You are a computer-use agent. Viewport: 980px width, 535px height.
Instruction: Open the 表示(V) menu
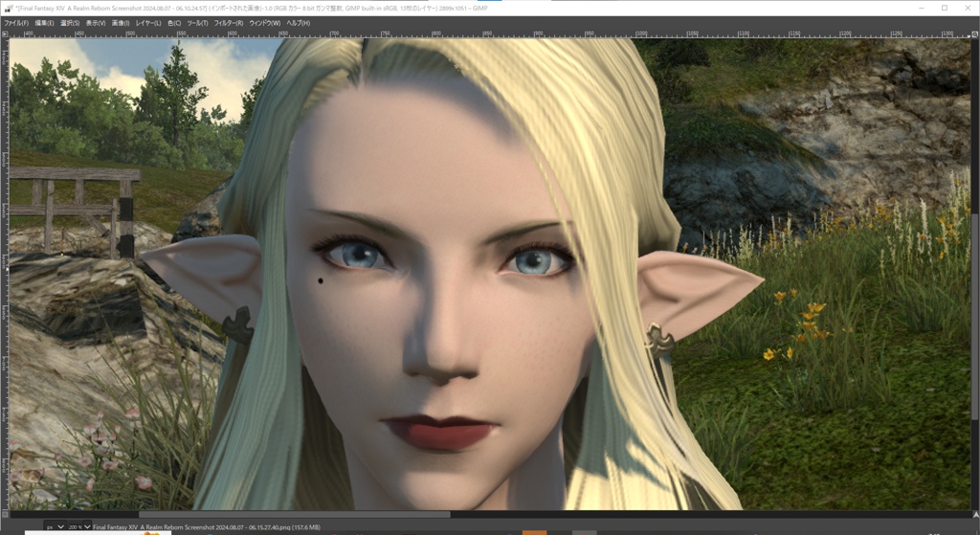[x=96, y=23]
